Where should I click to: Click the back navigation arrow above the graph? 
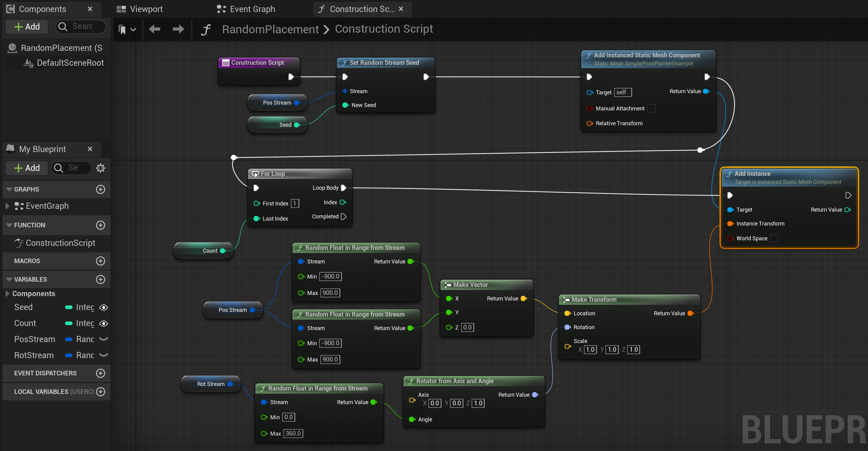tap(154, 29)
